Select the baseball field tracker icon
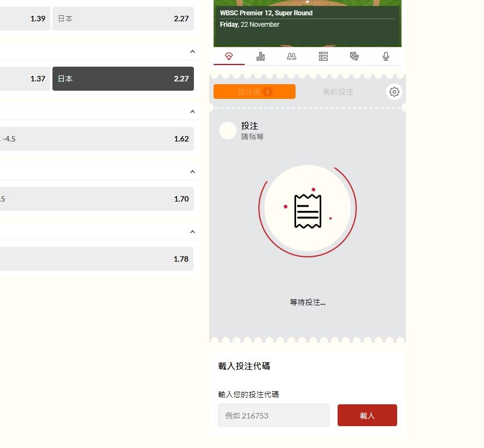 tap(229, 56)
